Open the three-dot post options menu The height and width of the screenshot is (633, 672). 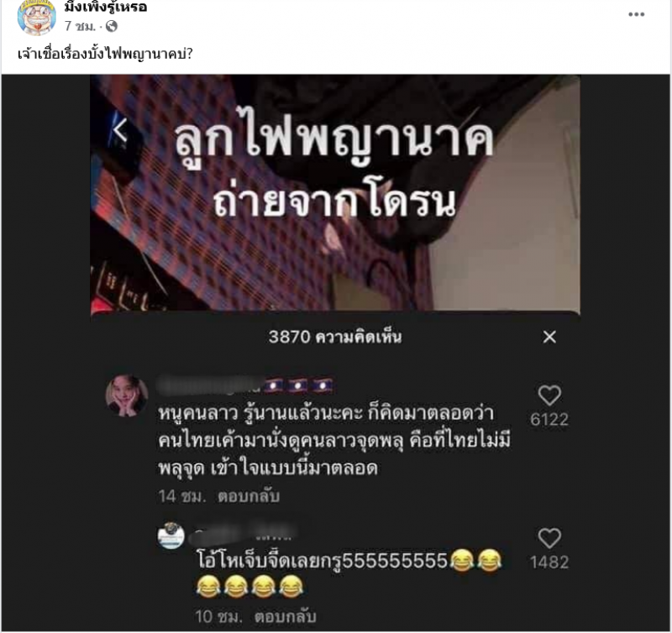pyautogui.click(x=637, y=14)
